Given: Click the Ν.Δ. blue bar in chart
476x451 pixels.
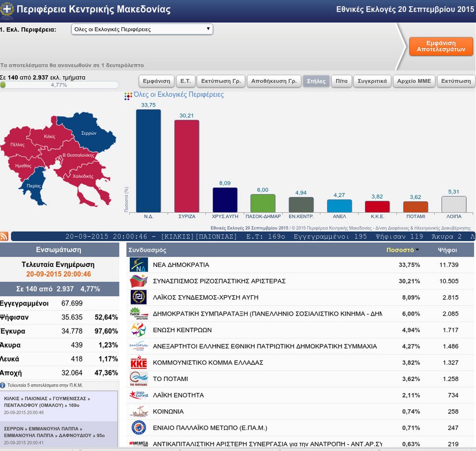Looking at the screenshot, I should (x=148, y=161).
